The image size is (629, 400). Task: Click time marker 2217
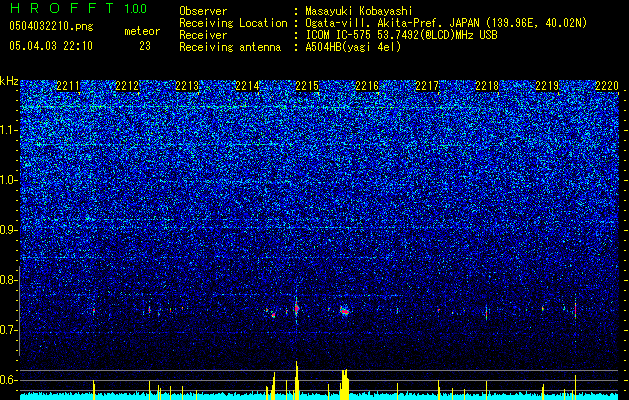[427, 86]
